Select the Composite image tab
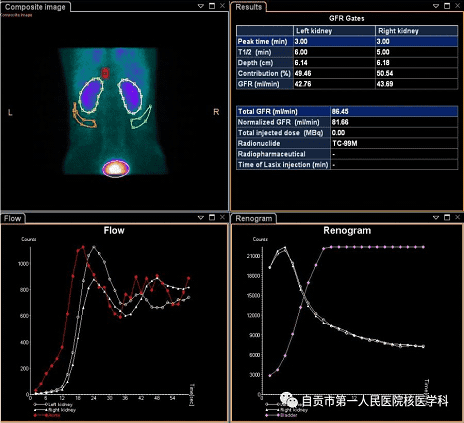This screenshot has width=464, height=423. click(x=35, y=7)
